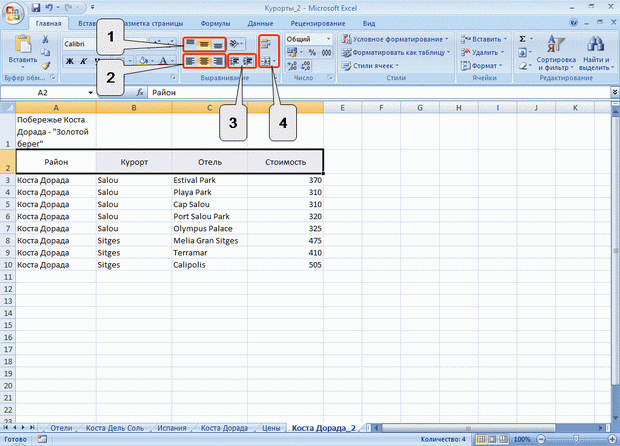Open the Коста Дель Соль sheet tab
This screenshot has height=446, width=620.
point(115,428)
